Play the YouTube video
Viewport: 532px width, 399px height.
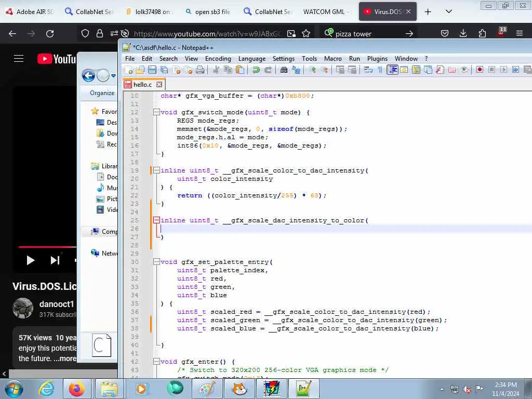(31, 260)
